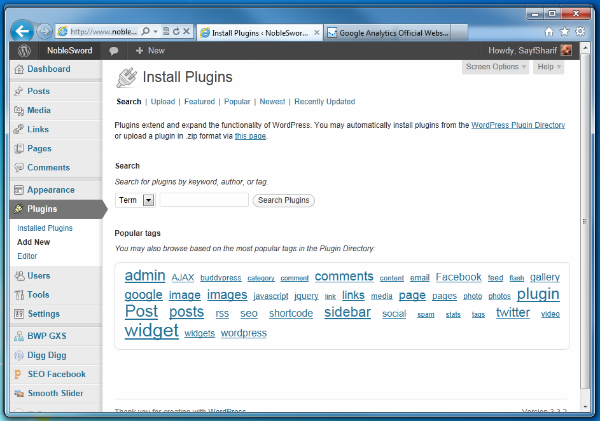Viewport: 600px width, 421px height.
Task: Click the WordPress logo in admin bar
Action: 24,51
